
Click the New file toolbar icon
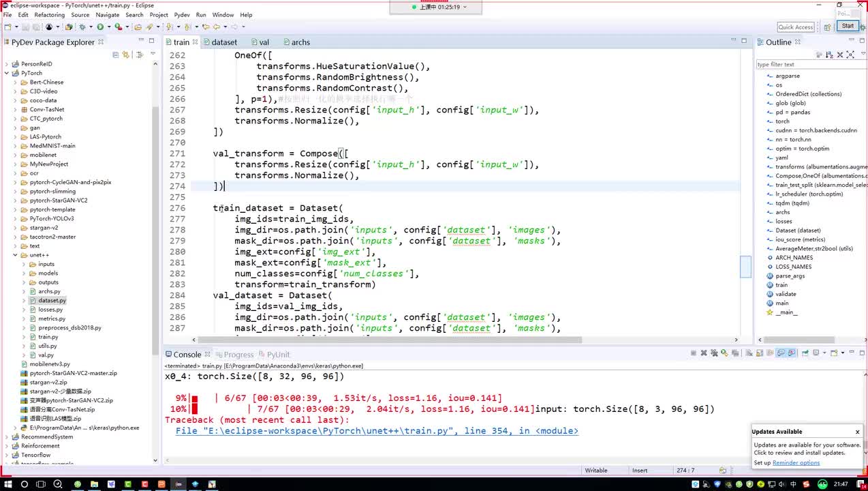coord(7,27)
